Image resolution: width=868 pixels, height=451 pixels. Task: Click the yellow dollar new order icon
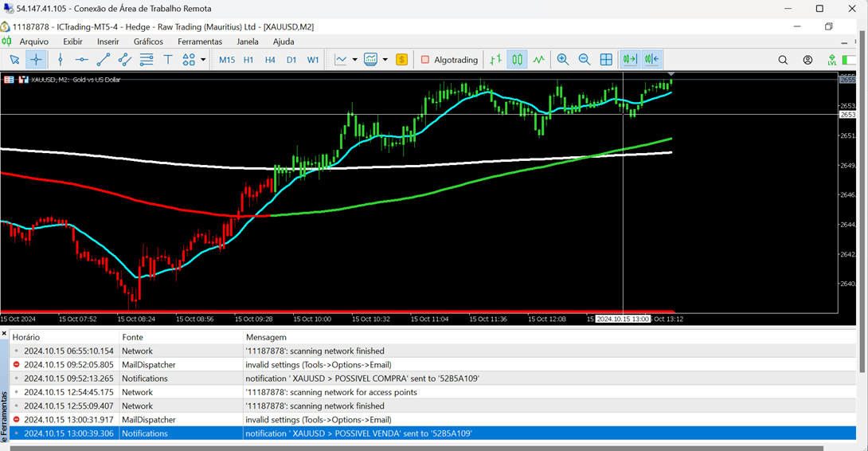[x=402, y=60]
